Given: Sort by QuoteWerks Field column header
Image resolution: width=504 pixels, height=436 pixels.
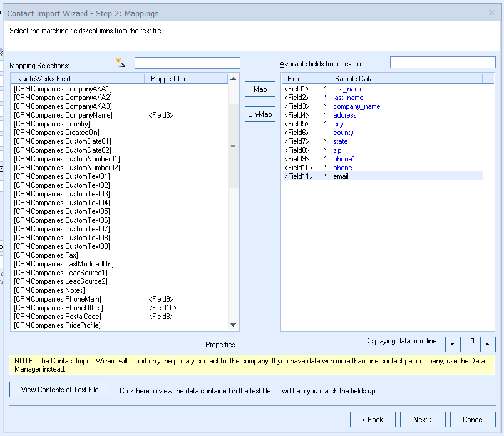Looking at the screenshot, I should (x=76, y=79).
